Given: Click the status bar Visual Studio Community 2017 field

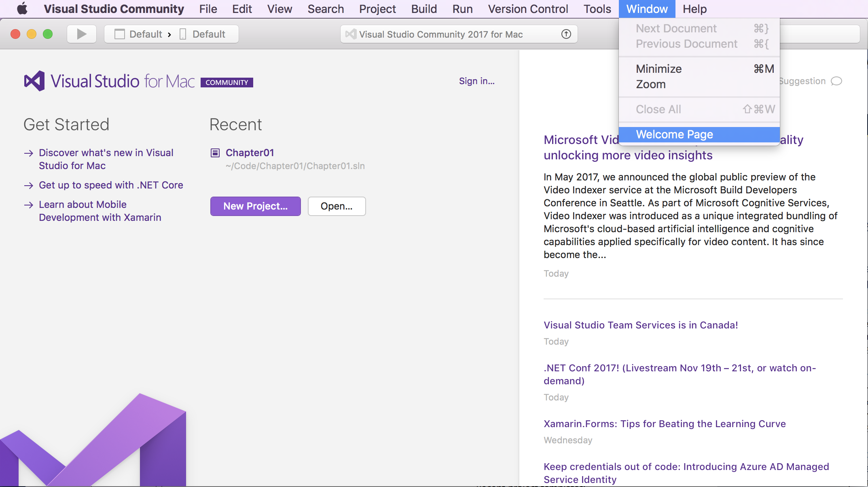Looking at the screenshot, I should tap(459, 34).
